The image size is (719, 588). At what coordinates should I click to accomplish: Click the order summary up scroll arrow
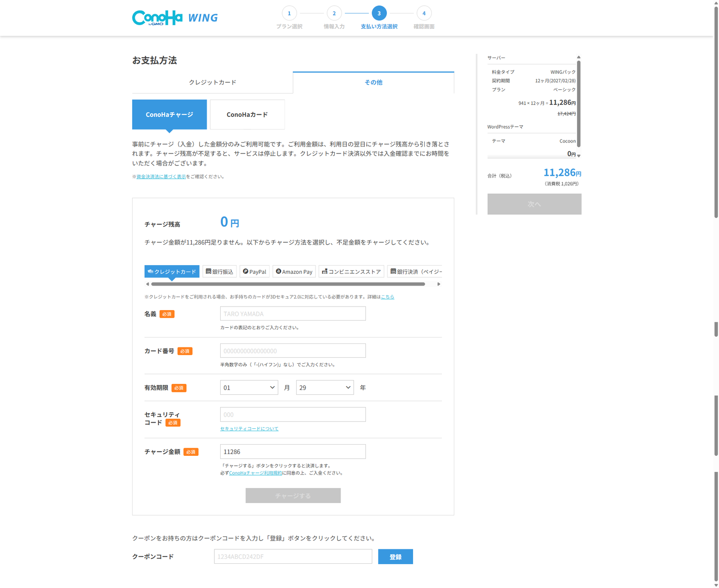[579, 57]
